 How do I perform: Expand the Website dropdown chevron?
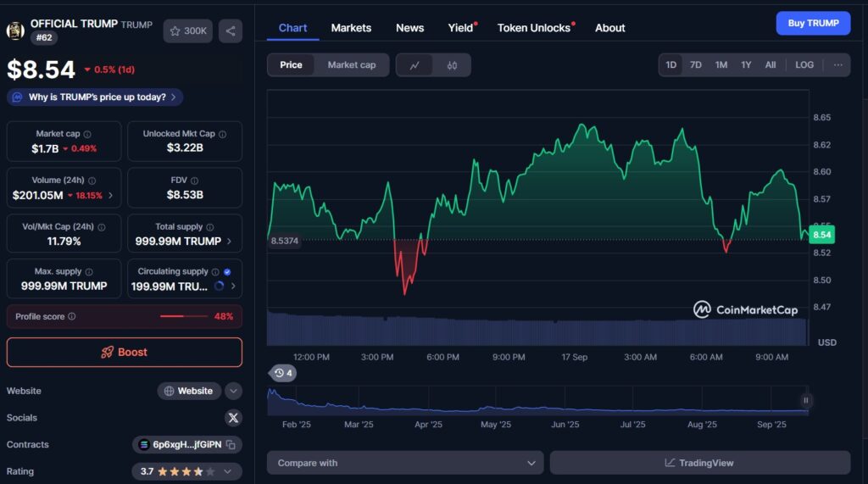(x=233, y=391)
